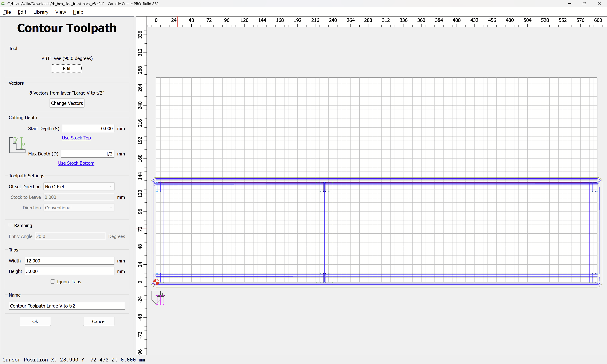
Task: Click the Max Depth input field
Action: click(x=88, y=154)
